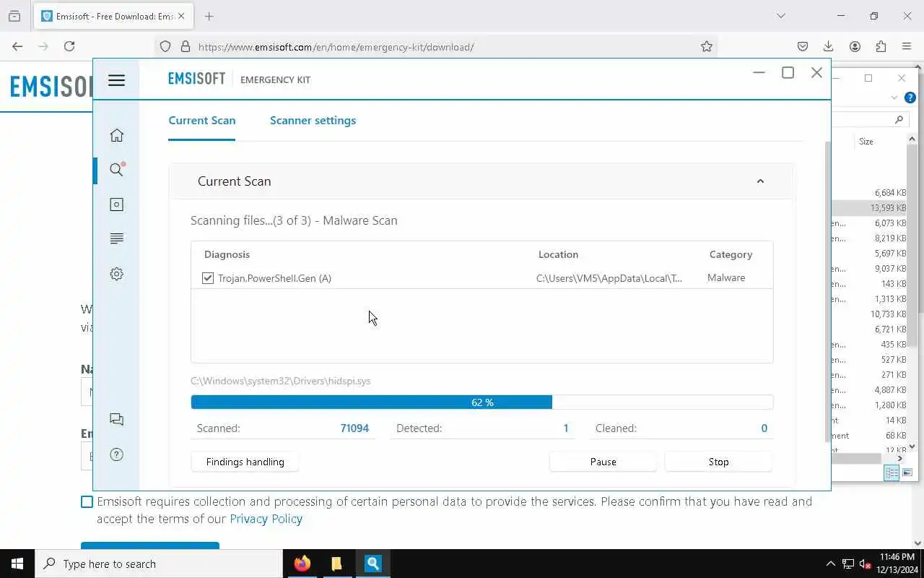Switch to Scanner settings tab
The height and width of the screenshot is (578, 924).
(x=313, y=120)
